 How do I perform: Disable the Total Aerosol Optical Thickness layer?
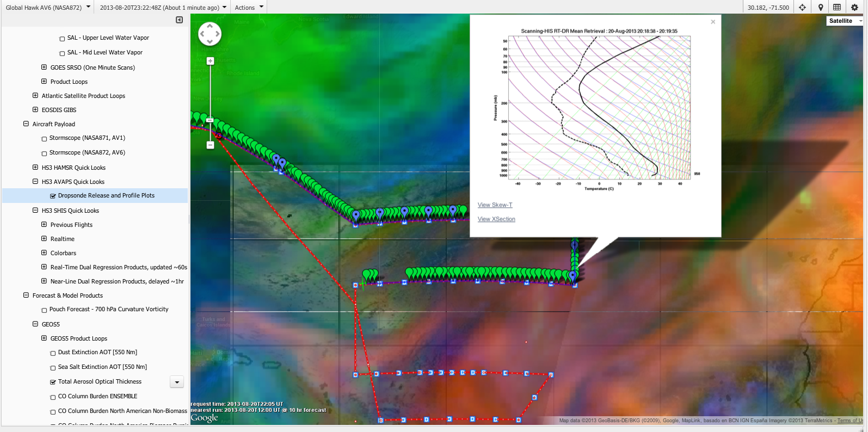53,382
